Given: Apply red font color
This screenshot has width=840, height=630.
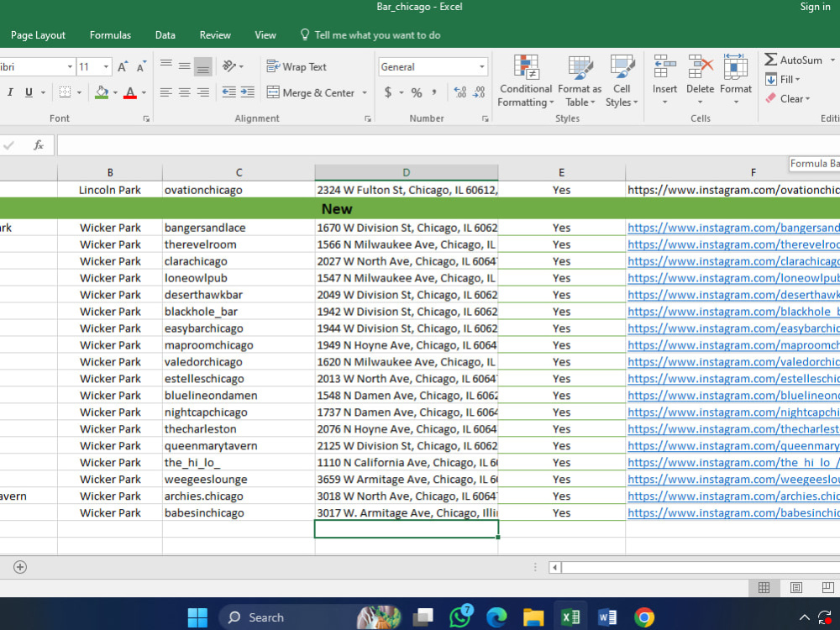Looking at the screenshot, I should click(x=129, y=92).
